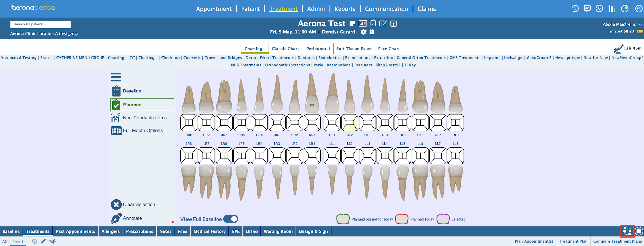This screenshot has width=644, height=246.
Task: Click the sticky note icon beside Aerona Test
Action: pyautogui.click(x=352, y=24)
